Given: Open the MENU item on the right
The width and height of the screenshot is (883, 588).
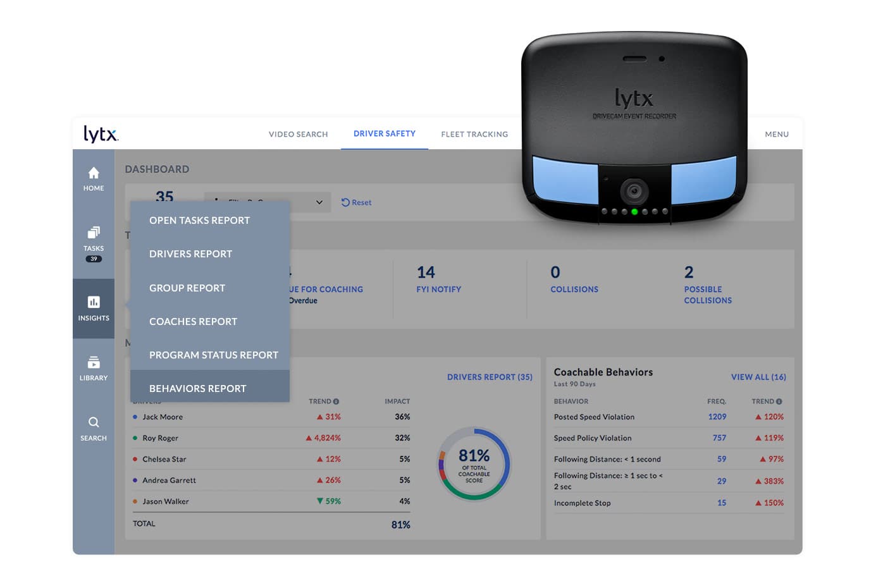Looking at the screenshot, I should (x=777, y=134).
